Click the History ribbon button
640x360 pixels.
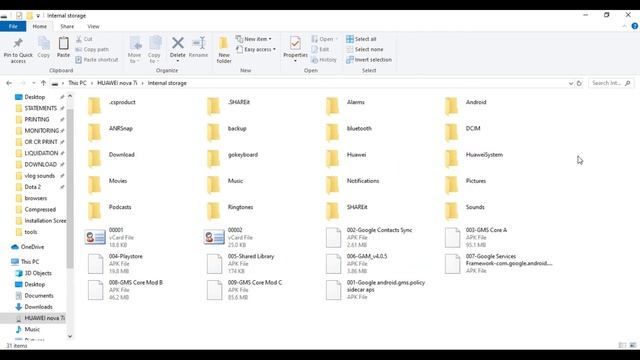coord(324,60)
